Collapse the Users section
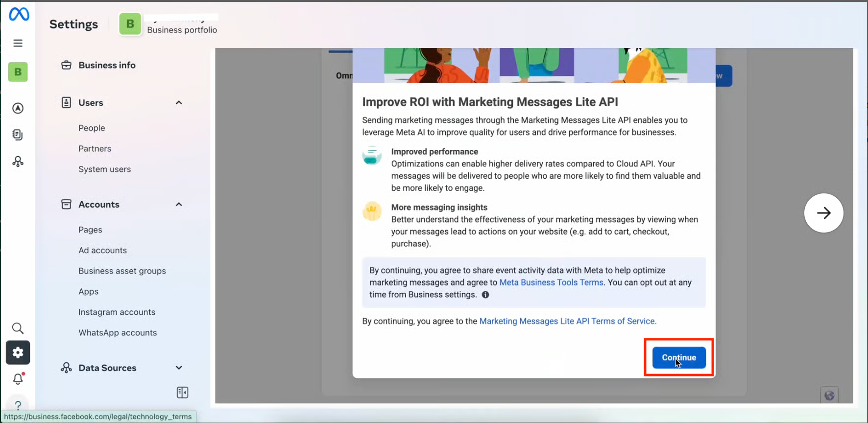This screenshot has width=868, height=423. [179, 103]
